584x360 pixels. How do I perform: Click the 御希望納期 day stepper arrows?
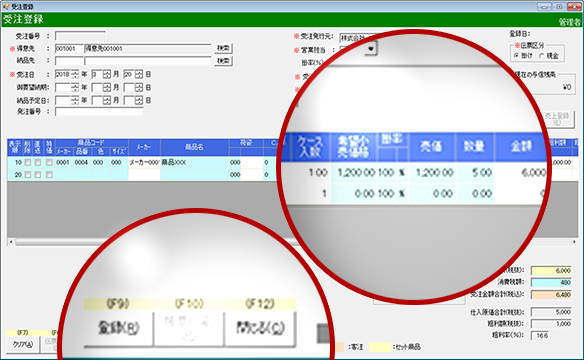(139, 87)
